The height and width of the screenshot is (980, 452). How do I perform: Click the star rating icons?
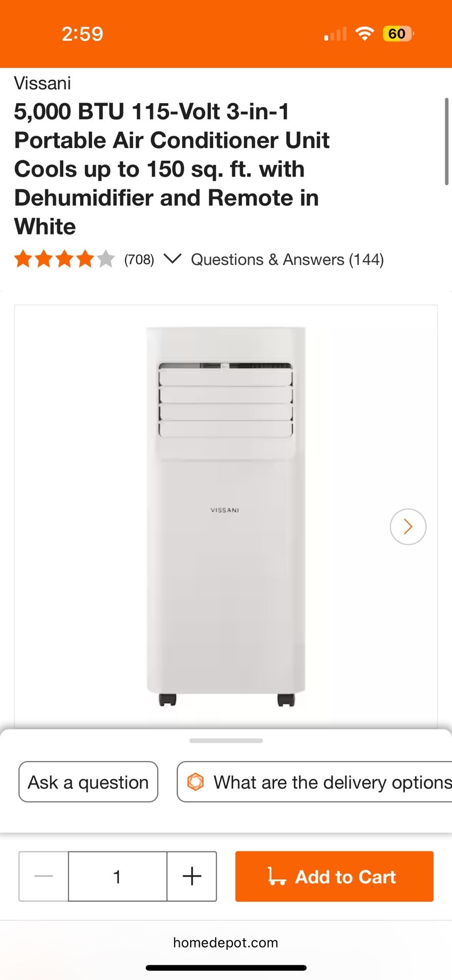(64, 259)
